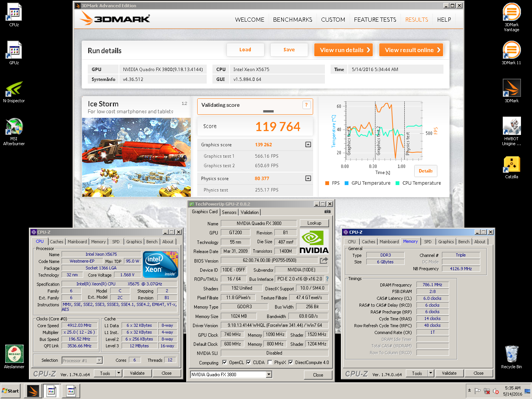Switch to the CUSTOM tab
Image resolution: width=532 pixels, height=399 pixels.
(333, 19)
